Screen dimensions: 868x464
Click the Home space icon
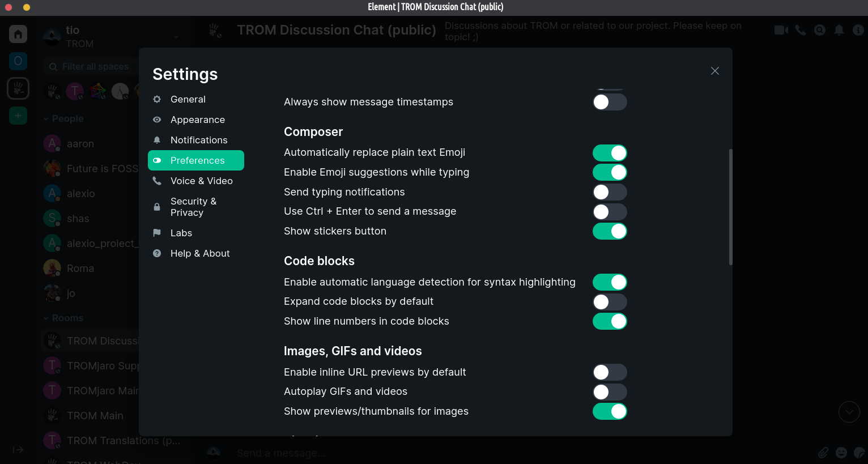[18, 34]
